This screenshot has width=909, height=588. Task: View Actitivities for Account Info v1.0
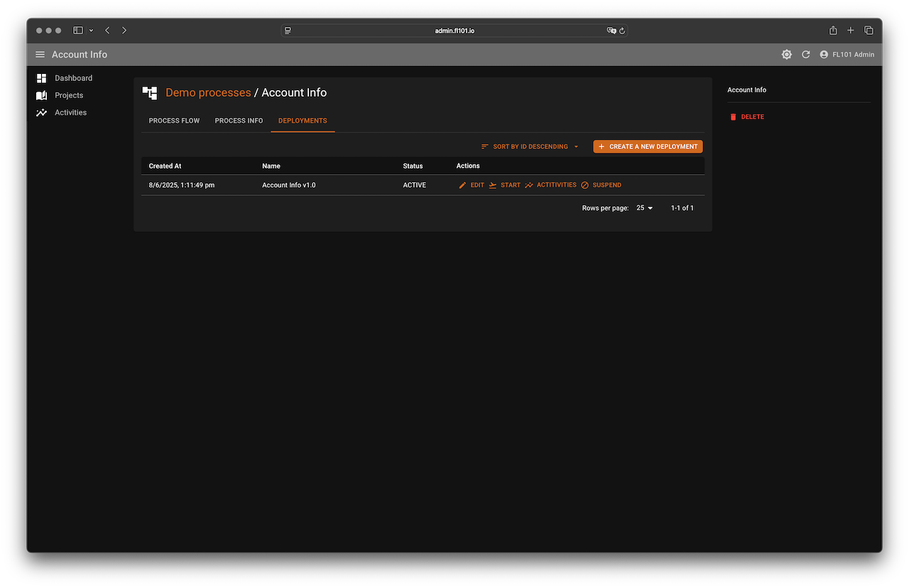coord(550,185)
